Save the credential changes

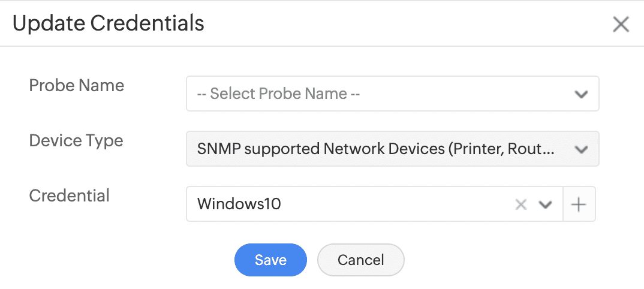pyautogui.click(x=270, y=260)
